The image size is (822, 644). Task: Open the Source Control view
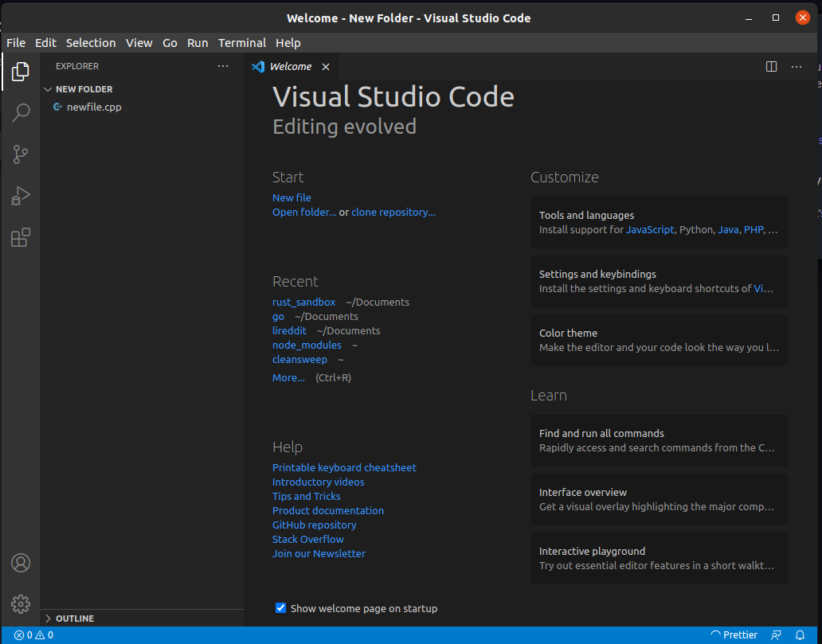tap(21, 154)
